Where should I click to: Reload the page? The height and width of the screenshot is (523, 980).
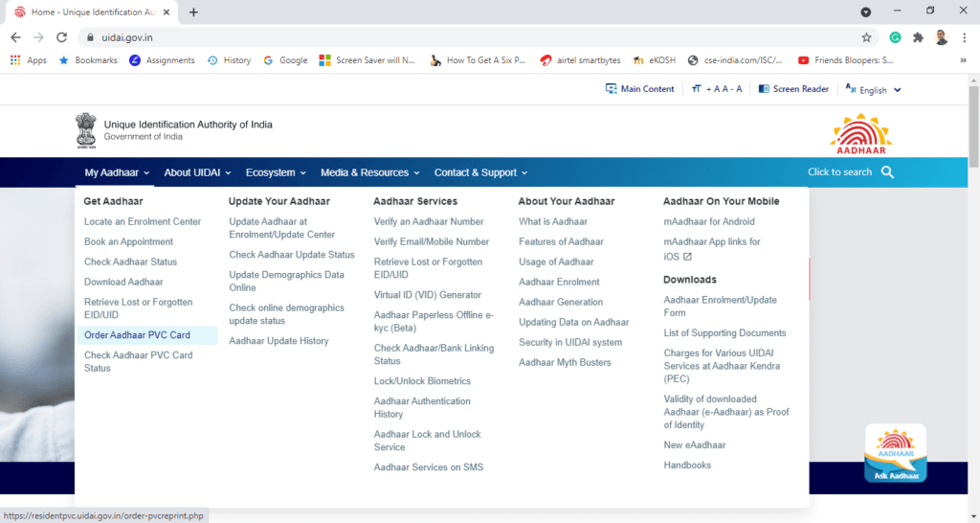point(62,37)
